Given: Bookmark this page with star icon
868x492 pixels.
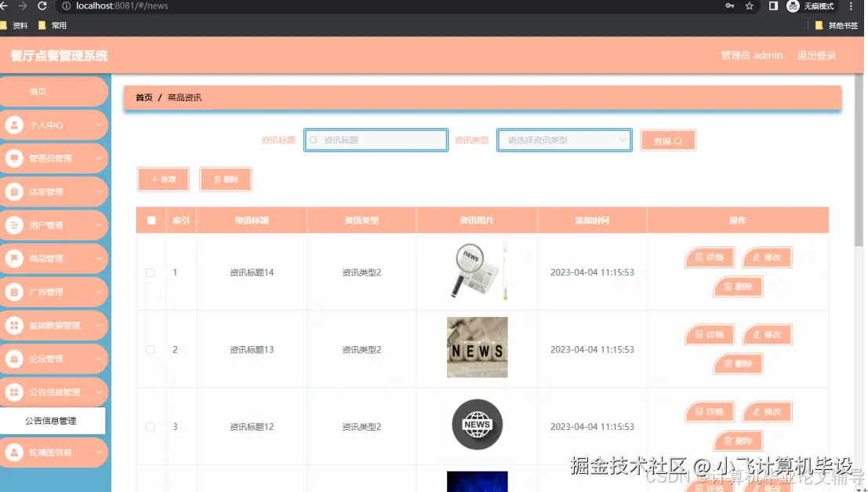Looking at the screenshot, I should click(749, 5).
